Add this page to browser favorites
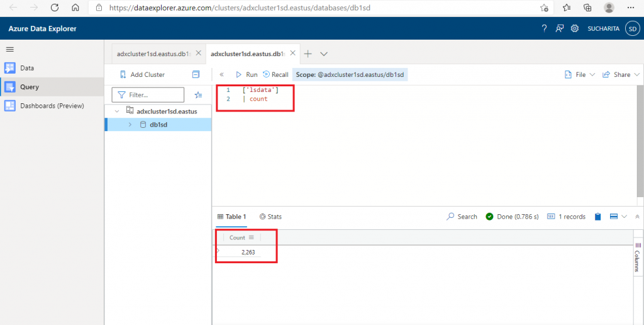The image size is (644, 325). (x=544, y=8)
